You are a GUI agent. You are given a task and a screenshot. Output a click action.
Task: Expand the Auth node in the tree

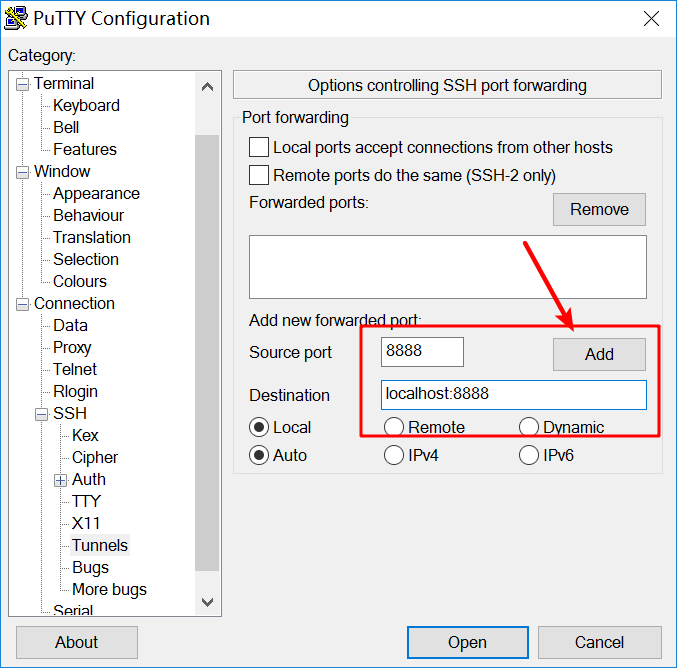61,480
